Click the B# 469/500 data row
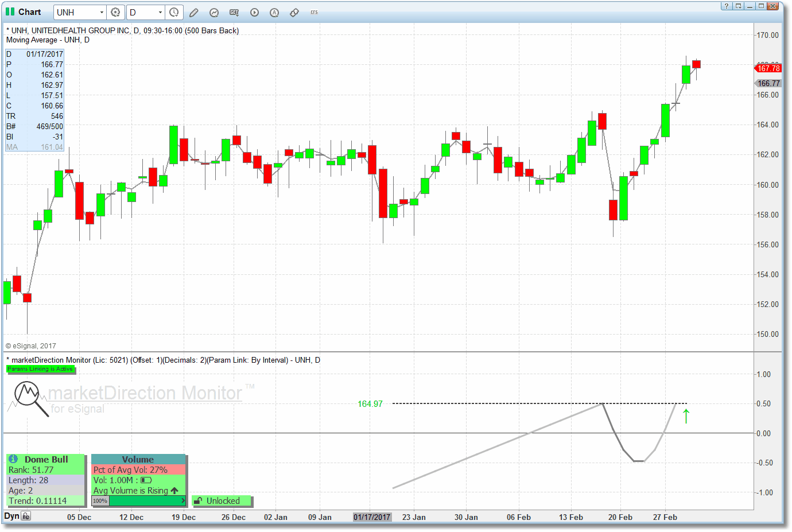 34,126
